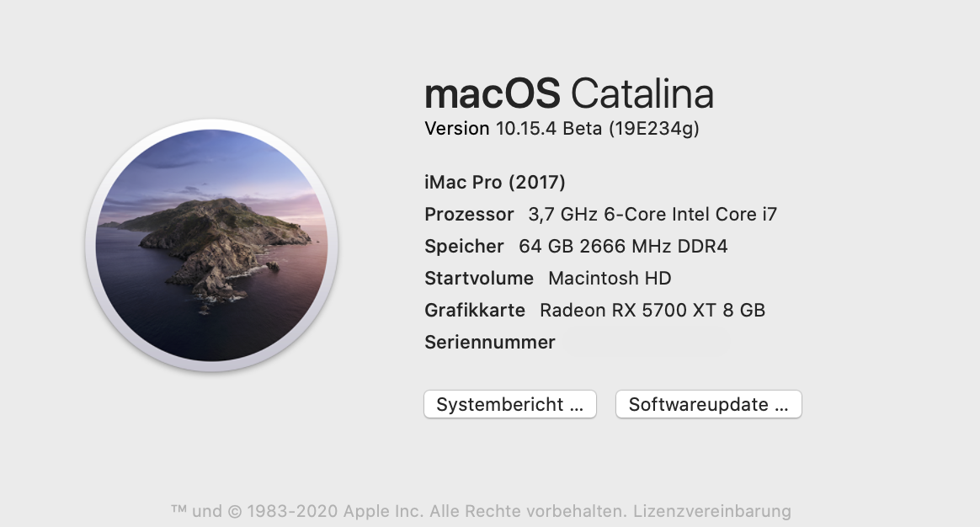Click the Prozessor label

pos(469,214)
